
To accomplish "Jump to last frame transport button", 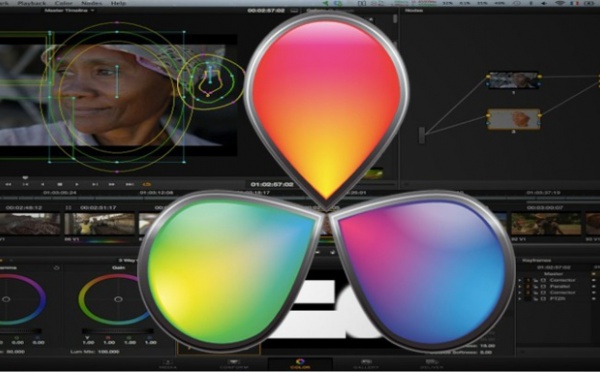I will tap(130, 184).
